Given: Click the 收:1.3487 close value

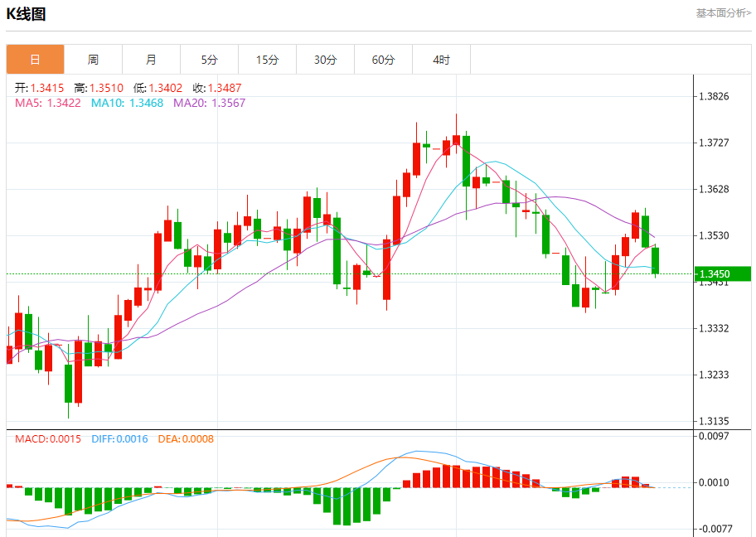Looking at the screenshot, I should (x=217, y=88).
